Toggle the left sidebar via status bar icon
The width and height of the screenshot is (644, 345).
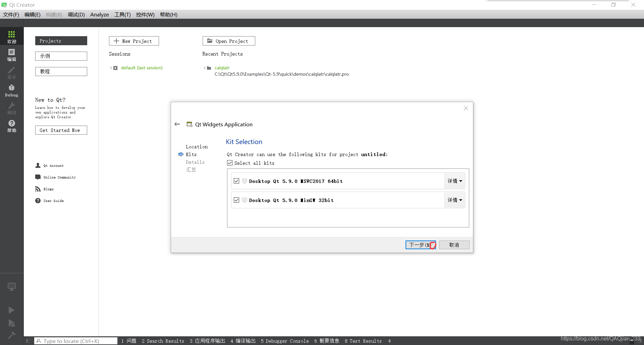click(28, 341)
